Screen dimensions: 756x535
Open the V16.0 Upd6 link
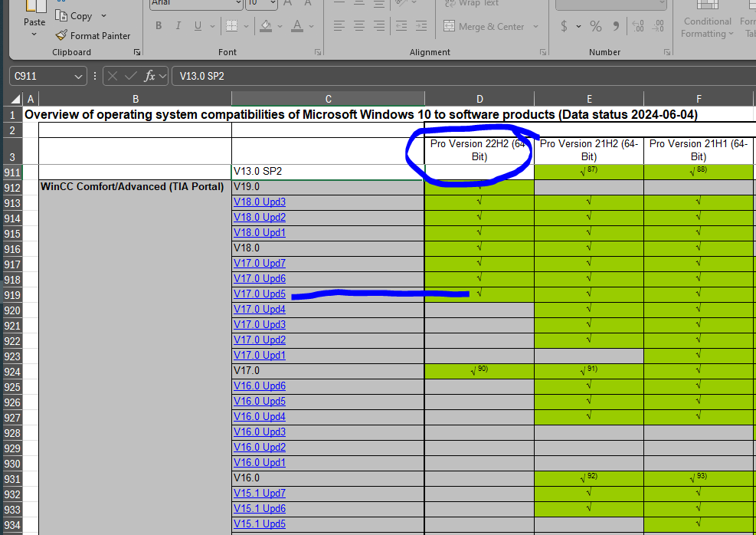pos(260,386)
